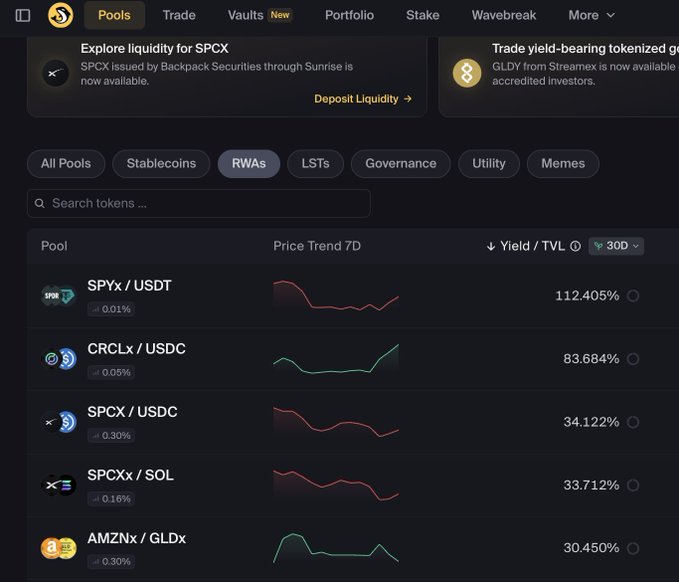The width and height of the screenshot is (679, 582).
Task: Click the CRCLx / USDC token pair icon
Action: 58,359
